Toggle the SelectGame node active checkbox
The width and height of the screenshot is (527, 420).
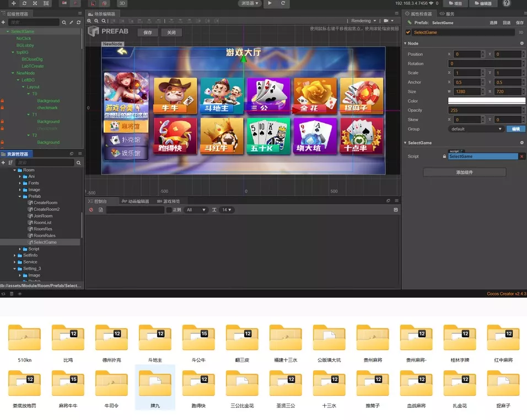pos(408,33)
